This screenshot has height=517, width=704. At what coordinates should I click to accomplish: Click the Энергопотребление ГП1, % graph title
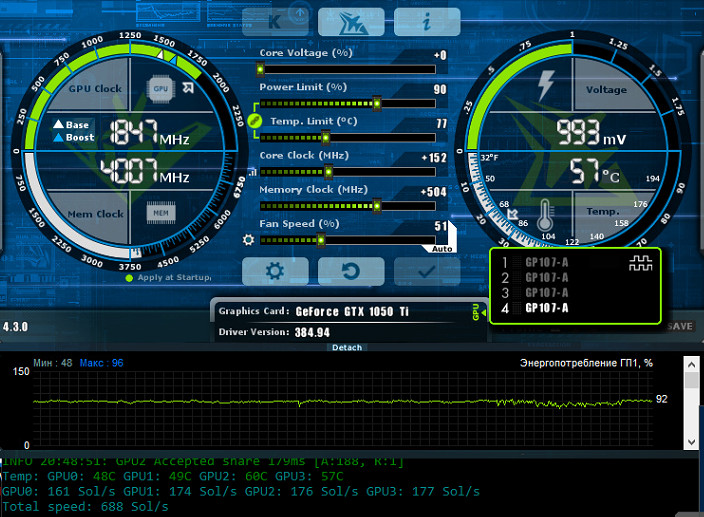click(x=586, y=363)
